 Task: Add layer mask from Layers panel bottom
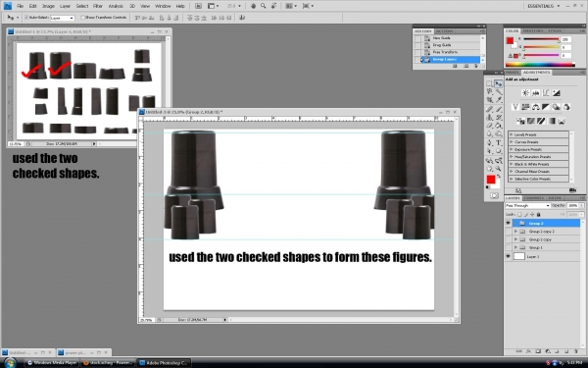(538, 351)
